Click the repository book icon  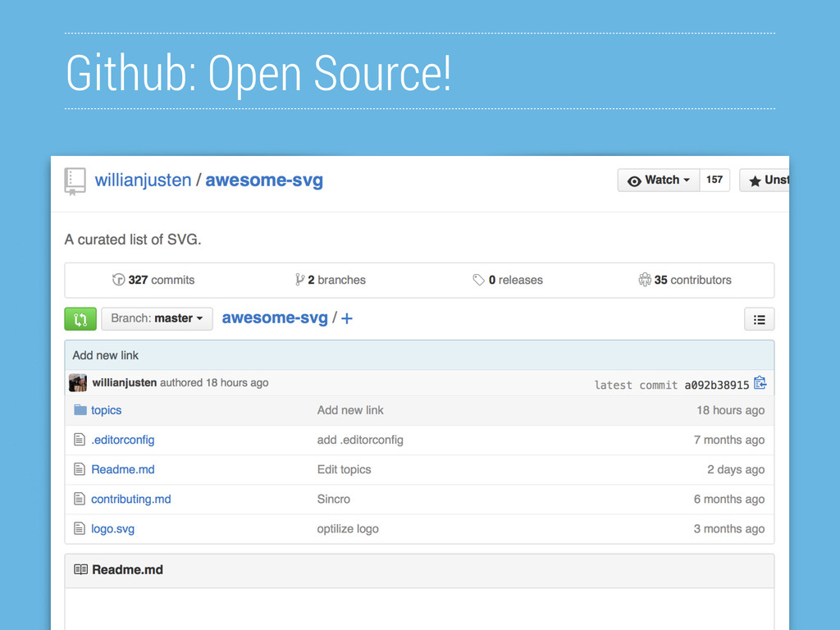tap(75, 180)
